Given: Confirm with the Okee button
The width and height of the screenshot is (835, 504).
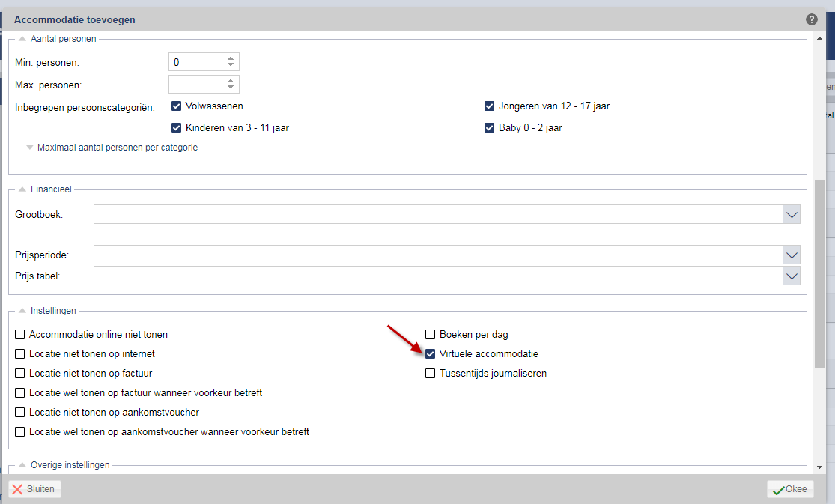Looking at the screenshot, I should point(790,489).
